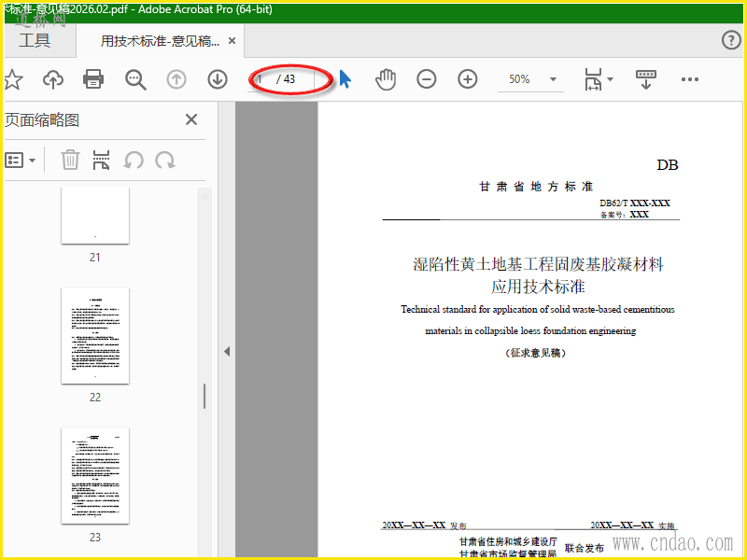Switch to the 工具 tab

(35, 40)
